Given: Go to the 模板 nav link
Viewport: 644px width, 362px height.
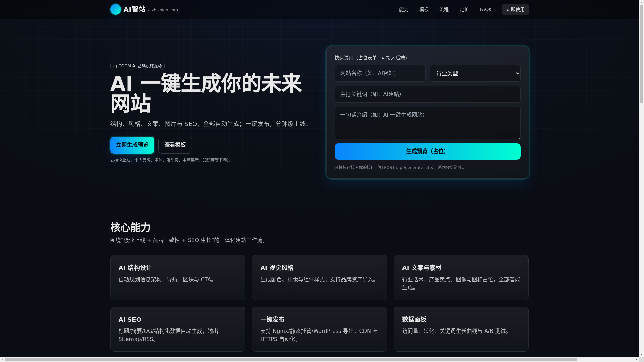Looking at the screenshot, I should (424, 9).
